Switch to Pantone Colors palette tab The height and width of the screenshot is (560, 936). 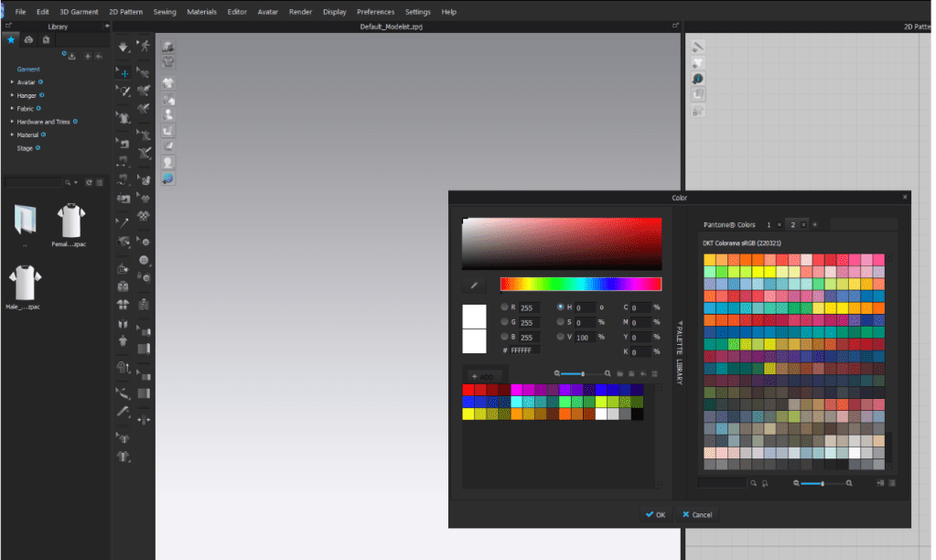pyautogui.click(x=729, y=225)
